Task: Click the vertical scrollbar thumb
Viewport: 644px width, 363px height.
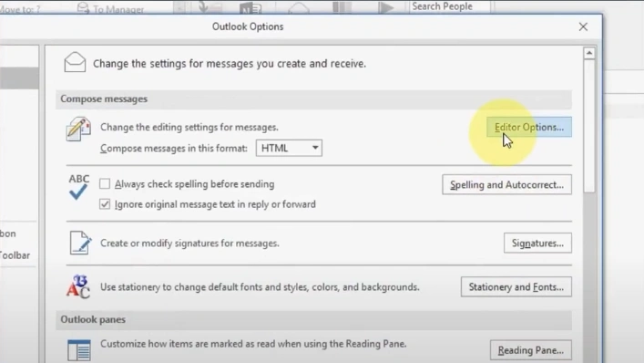Action: (589, 125)
